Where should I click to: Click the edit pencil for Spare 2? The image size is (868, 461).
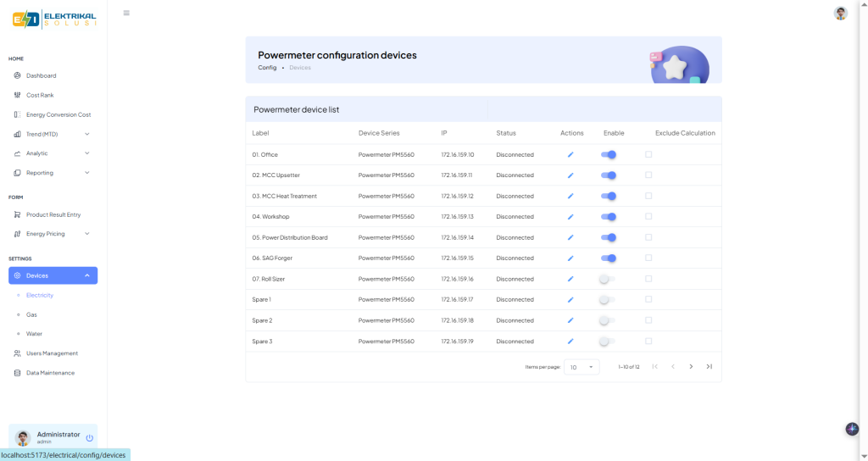(570, 320)
